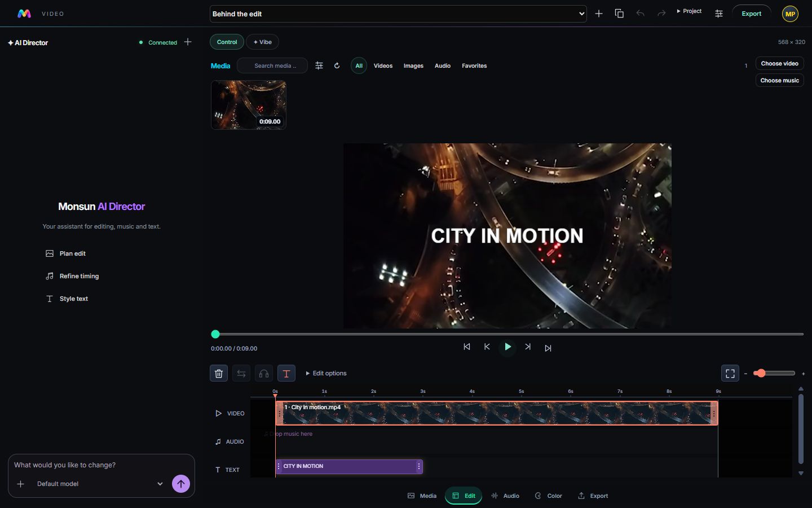Filter media by Audio
The height and width of the screenshot is (508, 812).
(443, 65)
